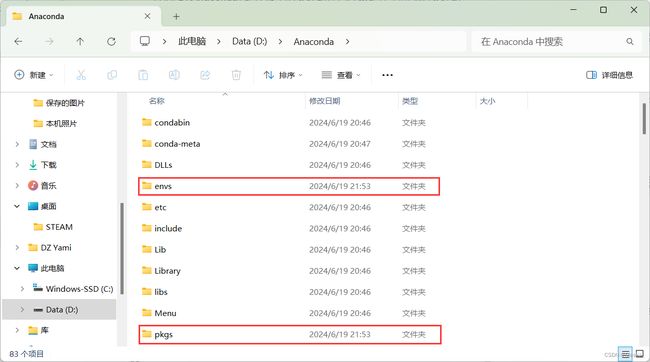Image resolution: width=650 pixels, height=362 pixels.
Task: Click the search magnifier icon
Action: pos(630,41)
